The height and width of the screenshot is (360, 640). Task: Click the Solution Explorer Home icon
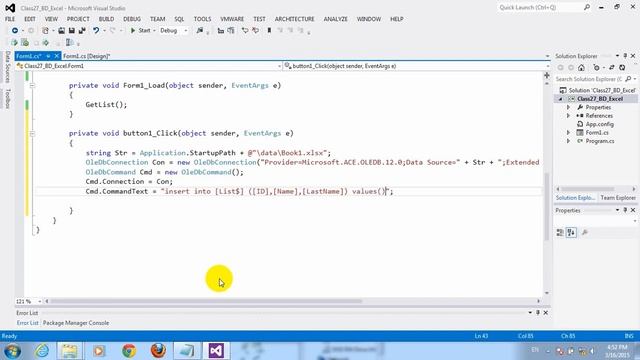581,68
